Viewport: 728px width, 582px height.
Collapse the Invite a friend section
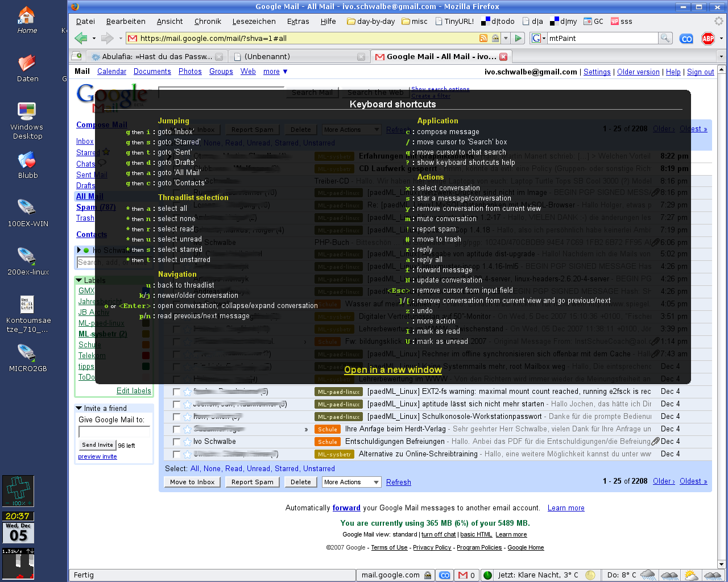[x=78, y=408]
